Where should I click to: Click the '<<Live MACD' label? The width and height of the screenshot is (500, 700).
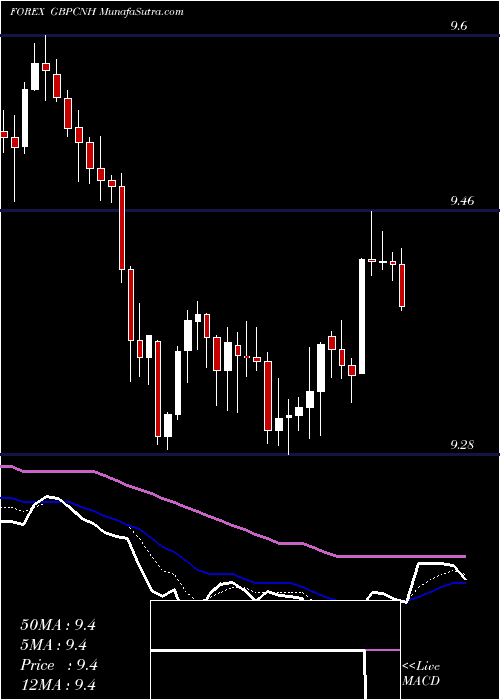point(421,673)
